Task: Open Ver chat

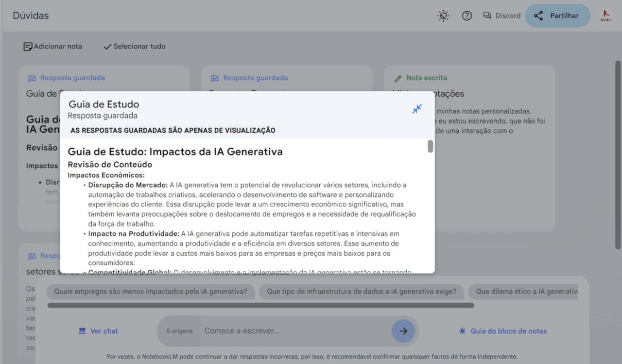Action: pyautogui.click(x=99, y=331)
